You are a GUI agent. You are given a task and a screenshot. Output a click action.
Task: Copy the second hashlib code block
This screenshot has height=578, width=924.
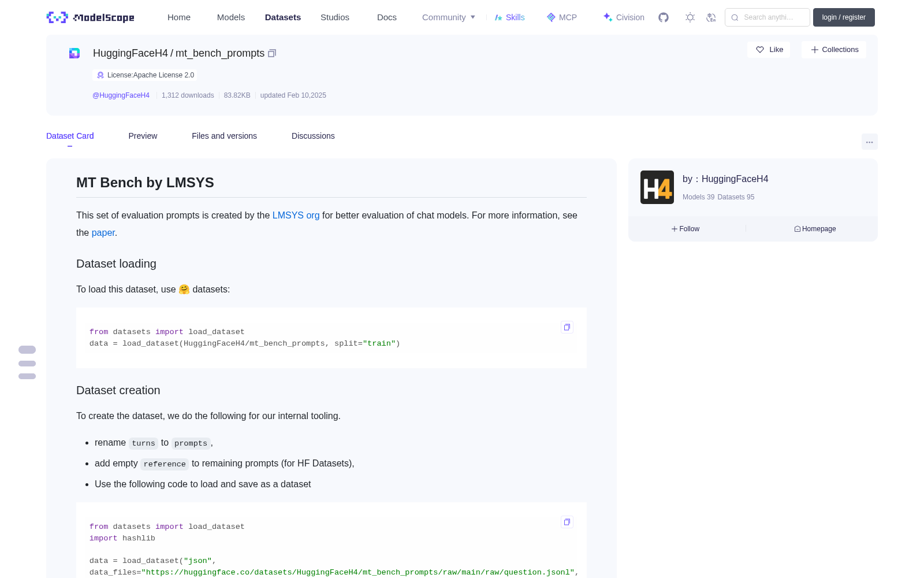[567, 522]
